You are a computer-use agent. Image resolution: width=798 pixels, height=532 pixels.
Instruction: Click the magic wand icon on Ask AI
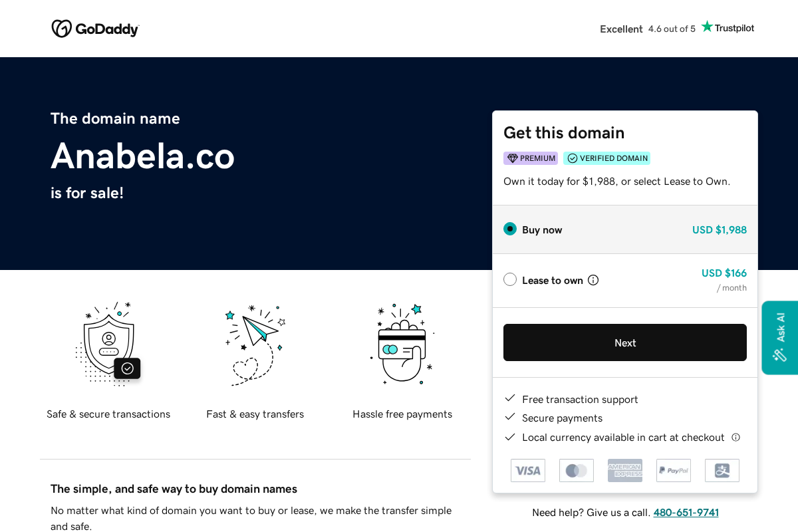coord(779,355)
